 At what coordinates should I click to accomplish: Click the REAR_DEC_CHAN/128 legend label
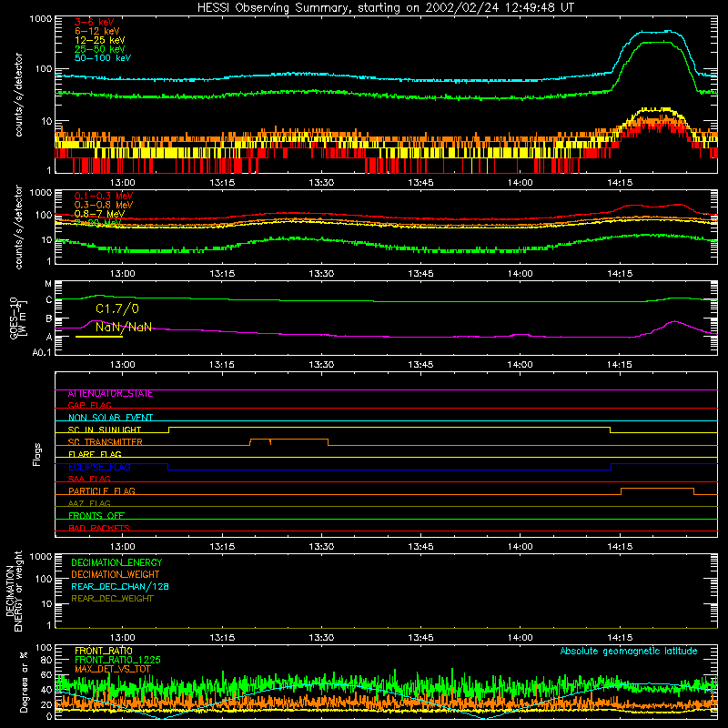click(x=120, y=587)
